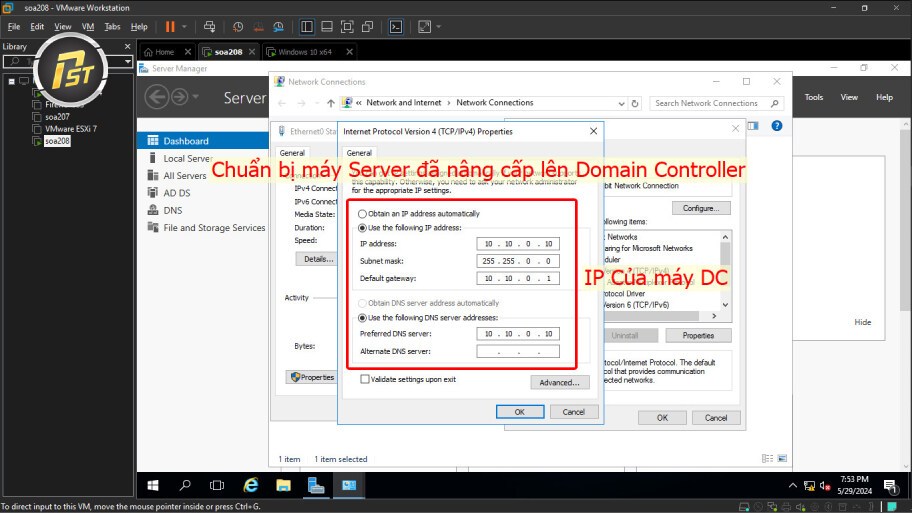
Task: Expand address bar history dropdown
Action: click(621, 103)
